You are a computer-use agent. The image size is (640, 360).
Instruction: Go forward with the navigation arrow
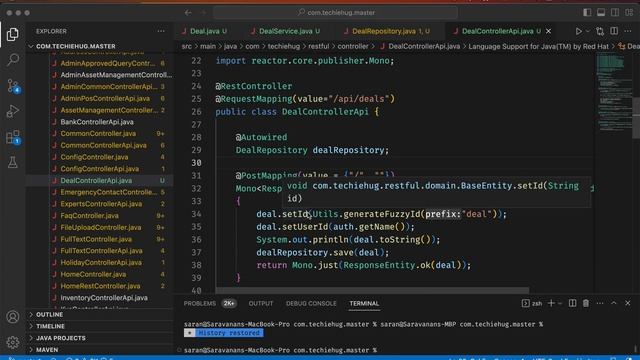coord(203,13)
